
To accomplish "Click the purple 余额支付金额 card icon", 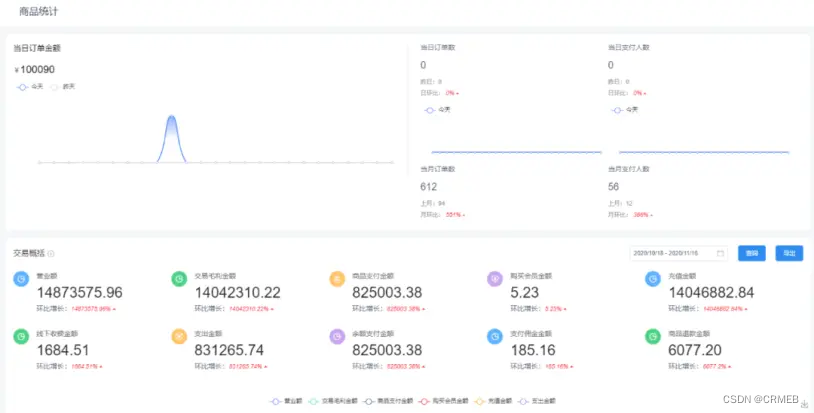I will point(337,336).
